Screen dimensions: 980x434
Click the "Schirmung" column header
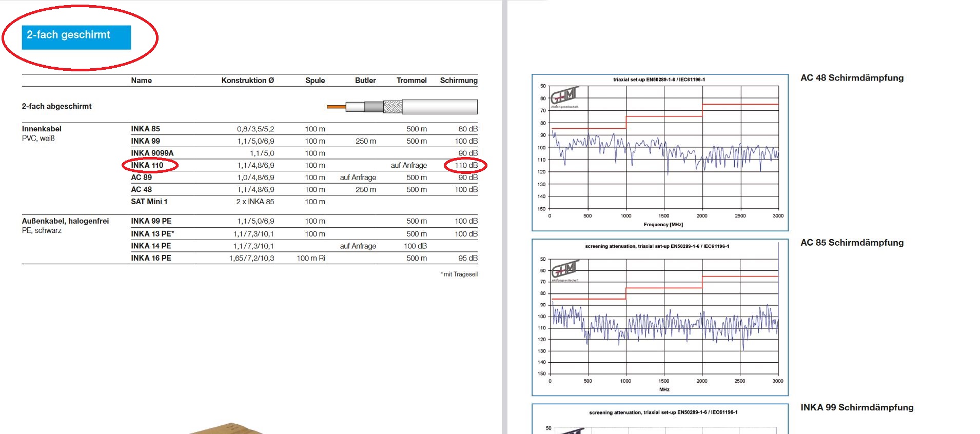458,81
